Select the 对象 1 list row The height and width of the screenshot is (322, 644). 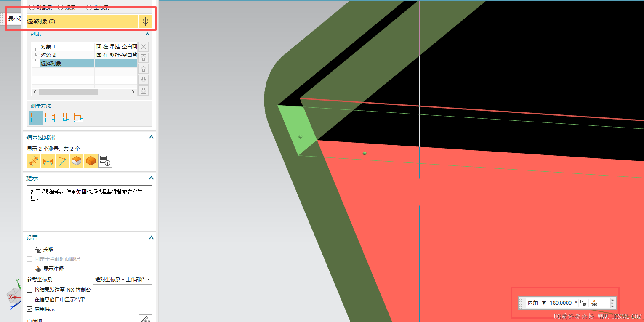pos(84,47)
